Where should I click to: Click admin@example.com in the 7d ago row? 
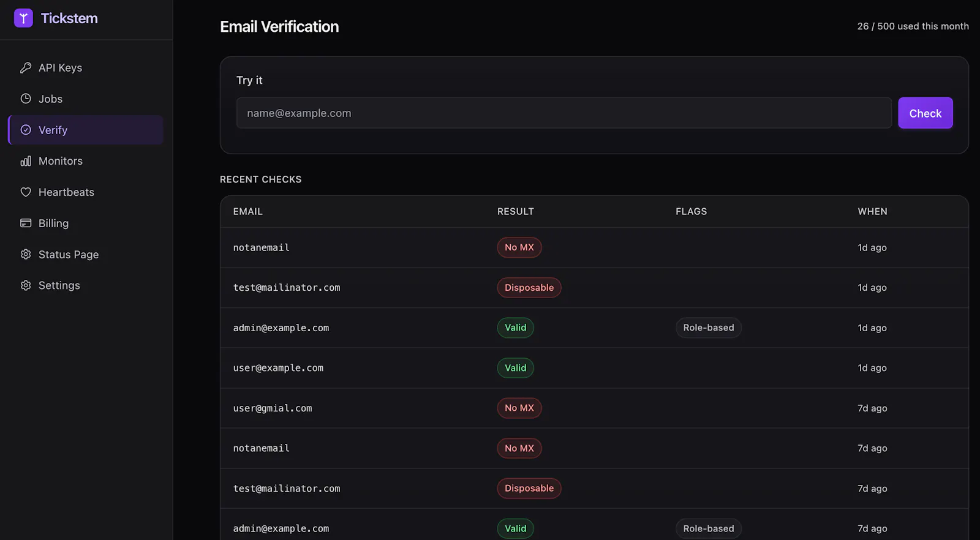[281, 528]
